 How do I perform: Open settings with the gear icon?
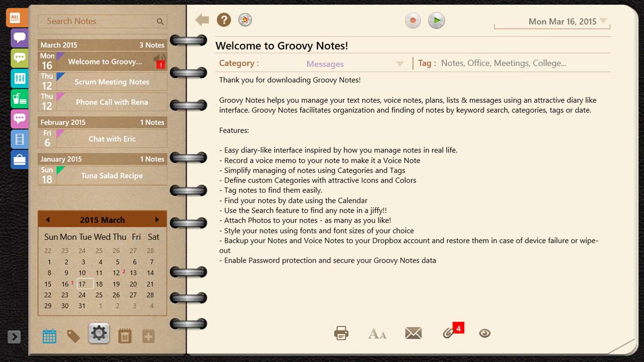(99, 333)
